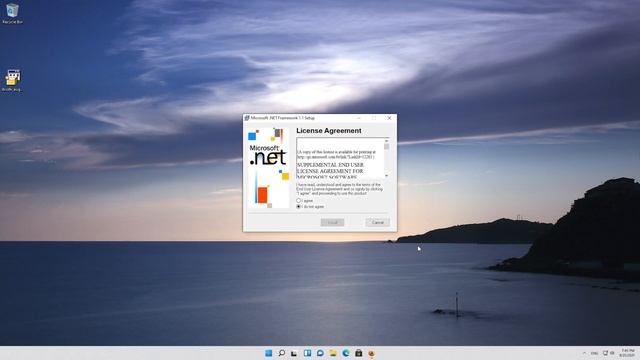This screenshot has width=640, height=360.
Task: Select the "I agree" radio button
Action: pyautogui.click(x=298, y=201)
